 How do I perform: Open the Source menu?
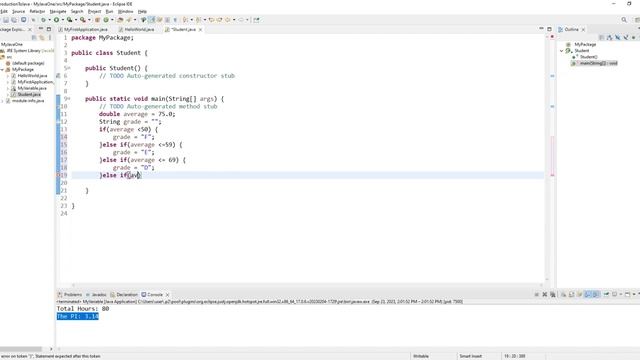18,11
